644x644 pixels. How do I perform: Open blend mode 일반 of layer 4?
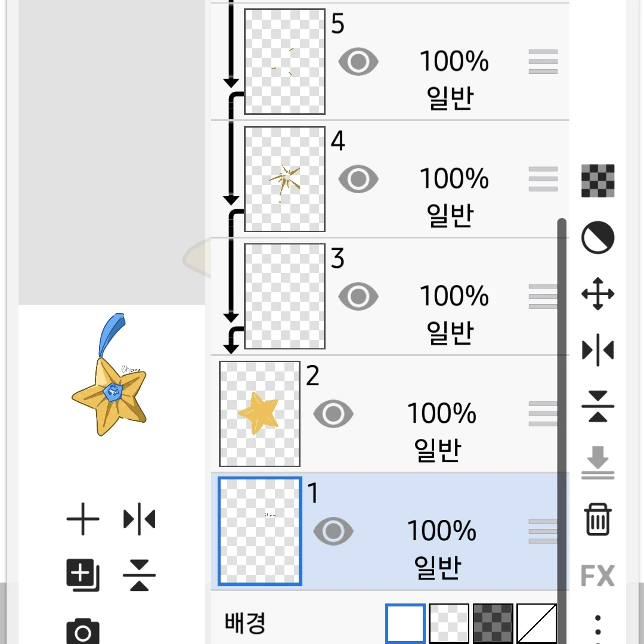click(450, 215)
